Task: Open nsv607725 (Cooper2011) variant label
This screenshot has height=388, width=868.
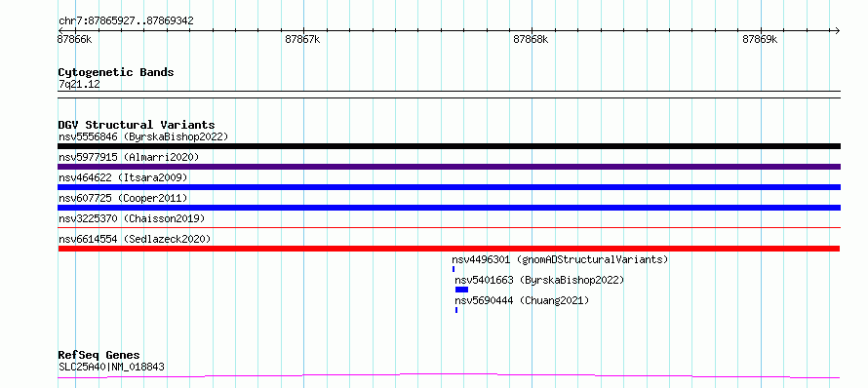Action: pos(123,198)
